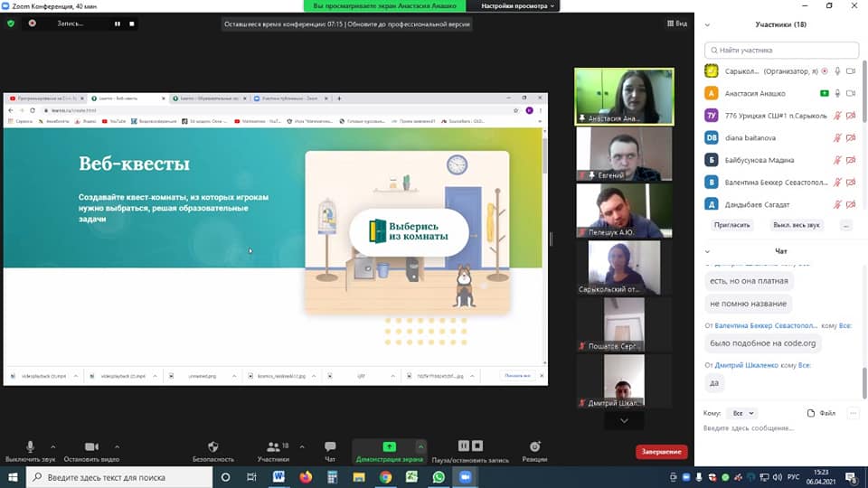Show more video thumbnails with down chevron

(x=624, y=420)
